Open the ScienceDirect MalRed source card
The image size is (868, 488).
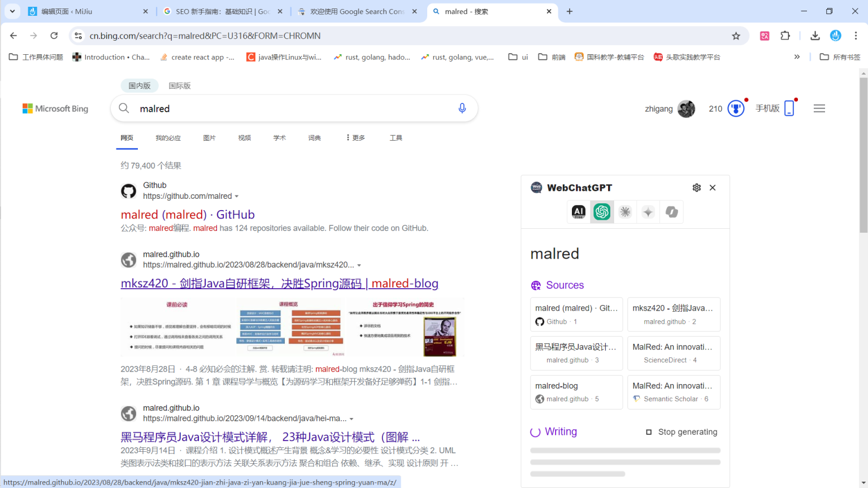674,353
